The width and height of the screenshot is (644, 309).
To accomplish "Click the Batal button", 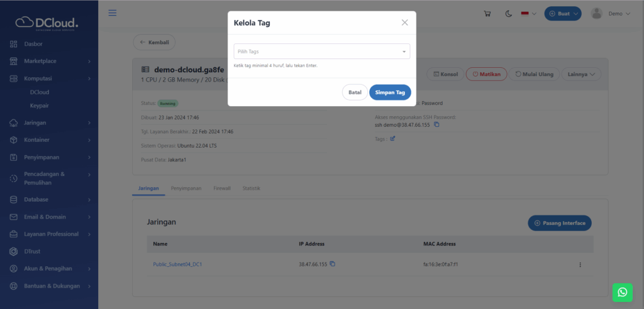I will coord(355,92).
